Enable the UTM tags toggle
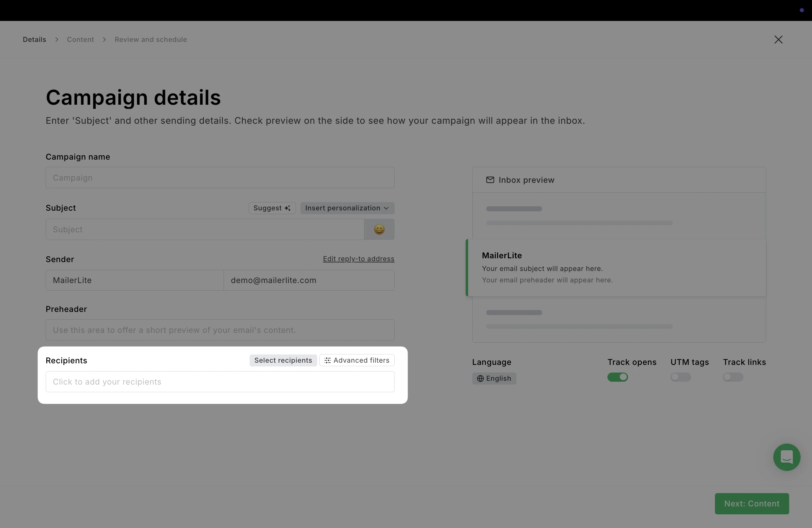Image resolution: width=812 pixels, height=528 pixels. click(x=680, y=377)
